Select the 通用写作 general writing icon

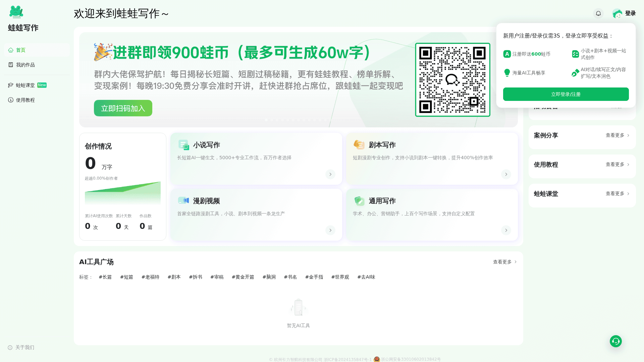pyautogui.click(x=359, y=200)
